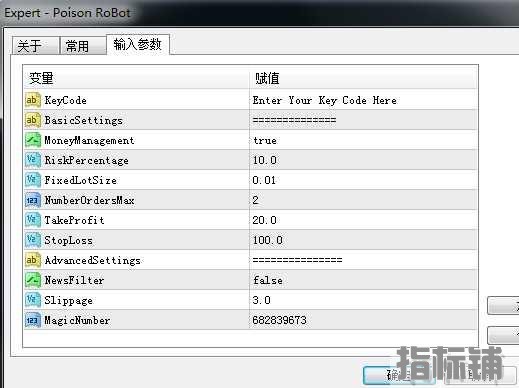Open the 输入参数 tab
The width and height of the screenshot is (519, 388).
(x=138, y=44)
